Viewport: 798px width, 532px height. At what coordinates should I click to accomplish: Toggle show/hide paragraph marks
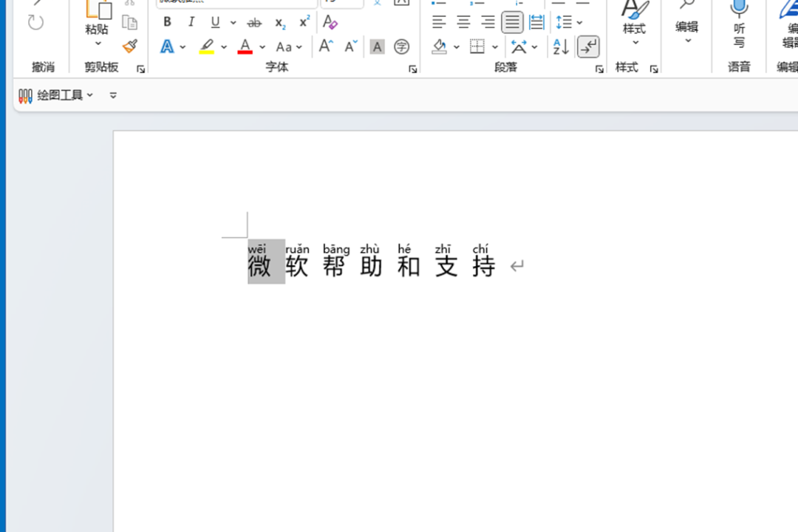pos(589,47)
